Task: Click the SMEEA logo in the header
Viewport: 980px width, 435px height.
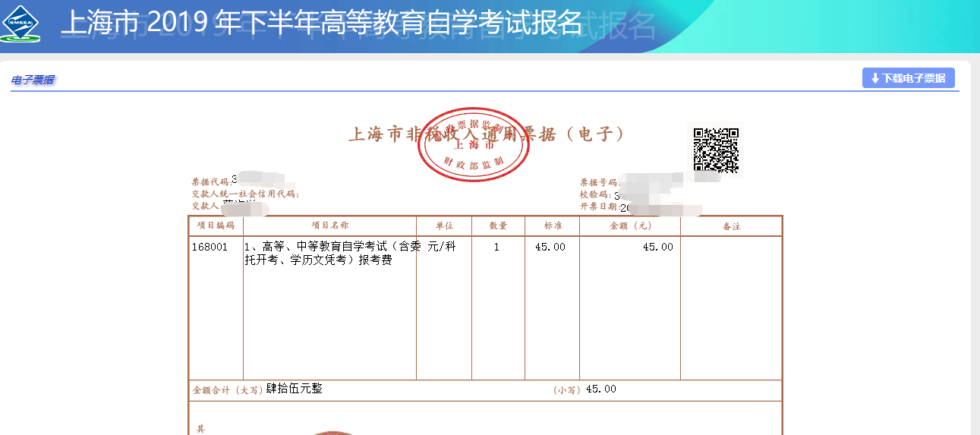Action: [20, 24]
